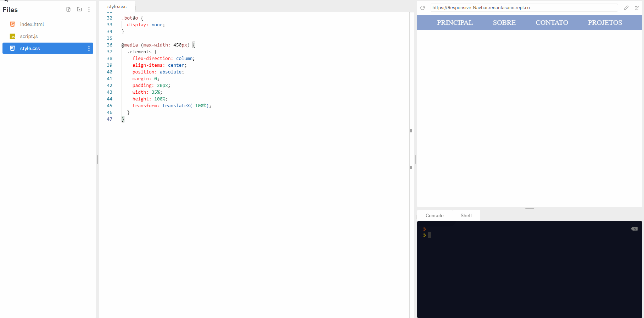Select style.css in the file tree
This screenshot has height=318, width=644.
tap(48, 48)
